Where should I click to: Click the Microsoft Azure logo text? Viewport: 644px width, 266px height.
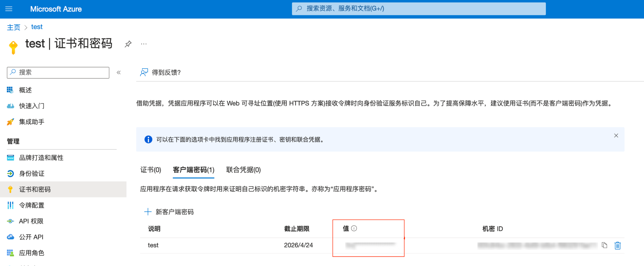56,9
